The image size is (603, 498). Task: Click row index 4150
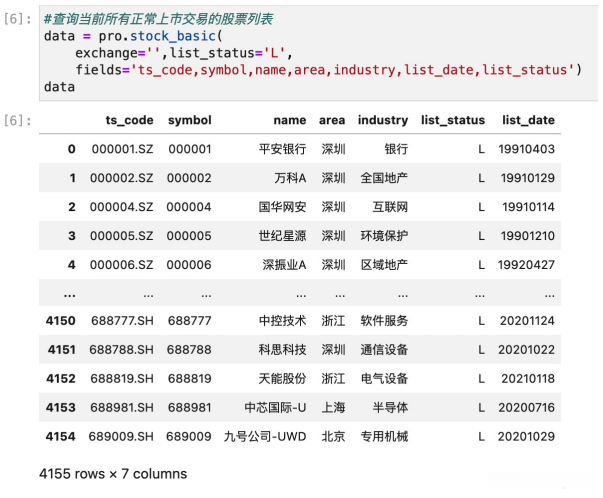pyautogui.click(x=60, y=321)
